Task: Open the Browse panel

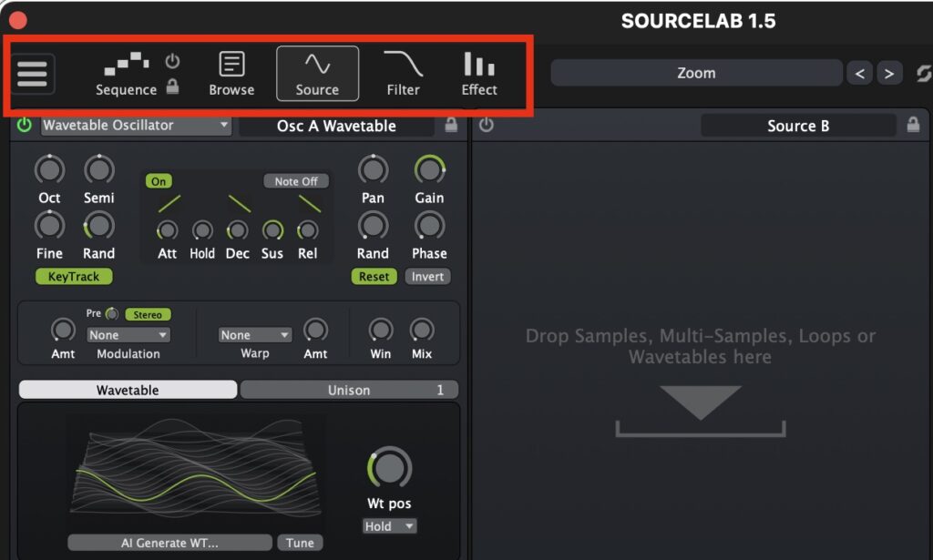Action: pyautogui.click(x=231, y=73)
